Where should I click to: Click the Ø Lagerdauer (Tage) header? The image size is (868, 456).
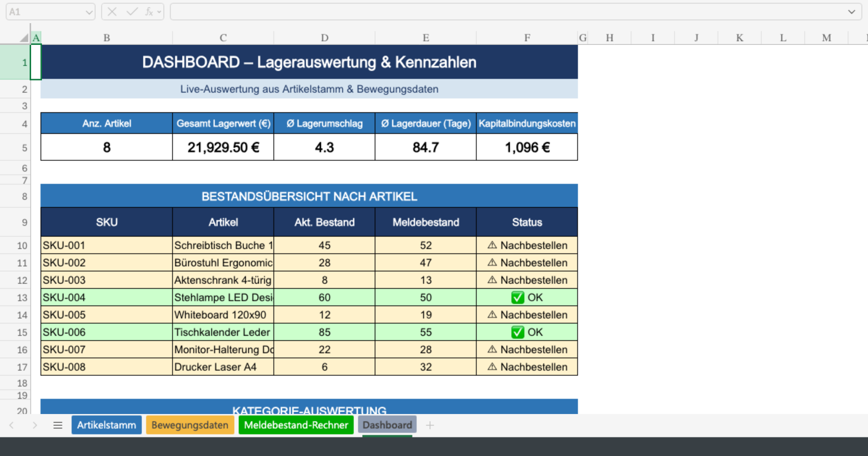pyautogui.click(x=426, y=123)
